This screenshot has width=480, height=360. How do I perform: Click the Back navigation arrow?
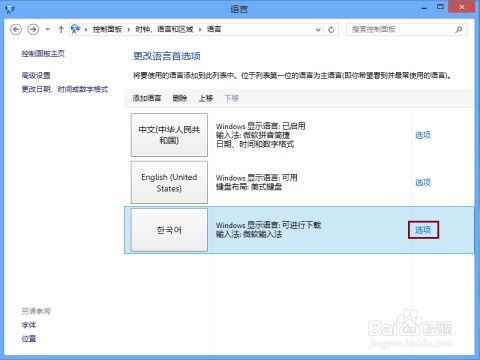(x=16, y=29)
